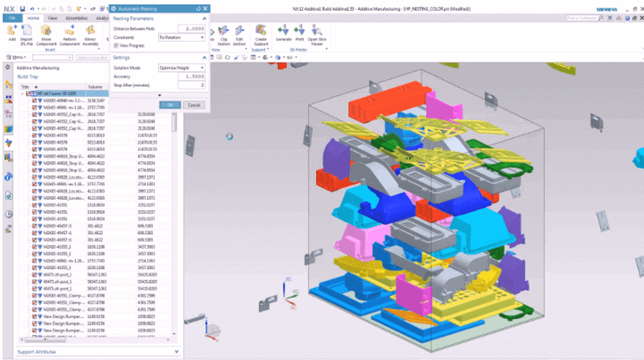This screenshot has width=644, height=360.
Task: Click the Stop After (minutes) field
Action: (192, 85)
